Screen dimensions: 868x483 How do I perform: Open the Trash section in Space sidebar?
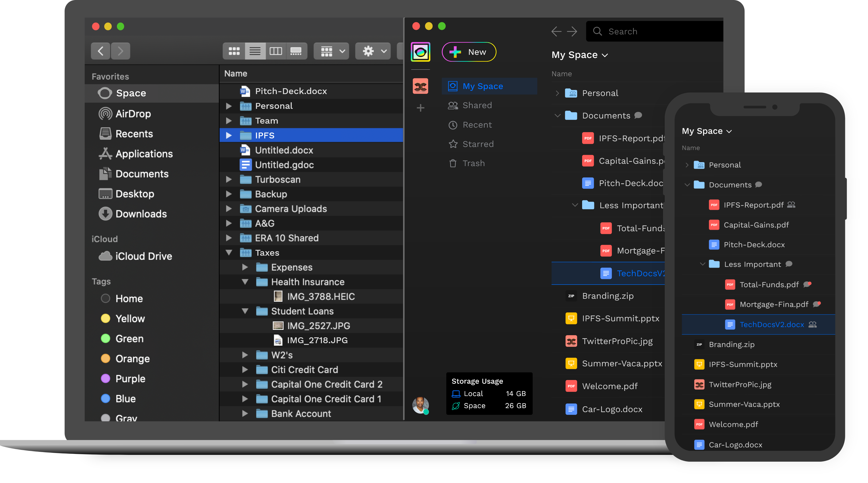click(x=474, y=163)
